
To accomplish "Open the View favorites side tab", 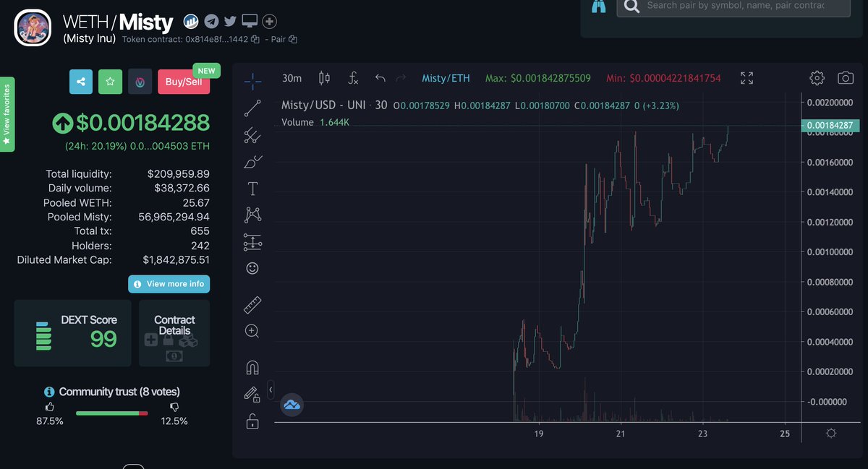I will coord(7,113).
